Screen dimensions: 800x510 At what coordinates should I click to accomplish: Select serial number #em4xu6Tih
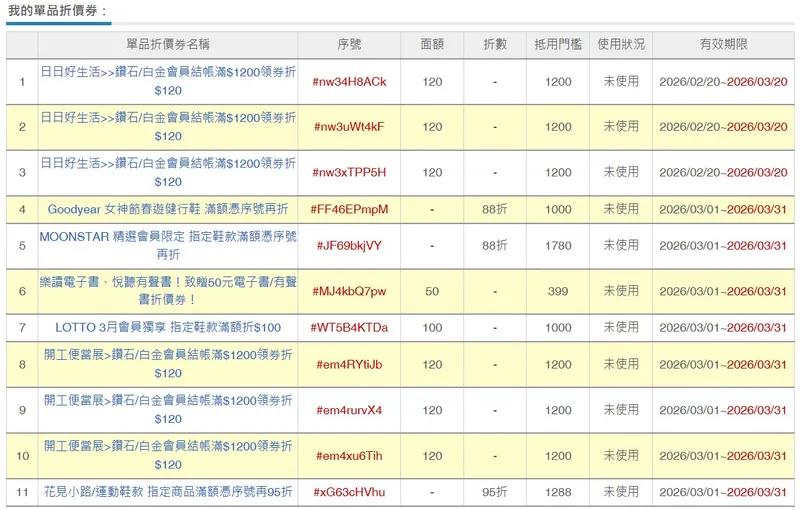point(349,456)
